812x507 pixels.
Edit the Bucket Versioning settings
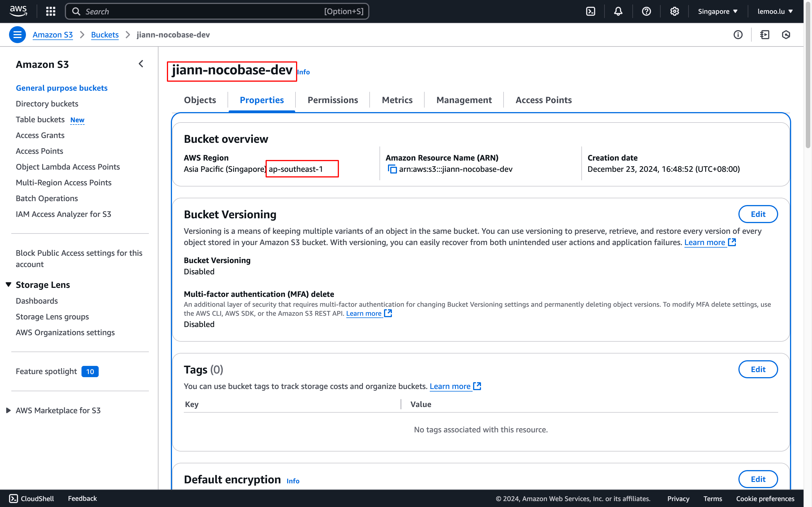(x=758, y=214)
